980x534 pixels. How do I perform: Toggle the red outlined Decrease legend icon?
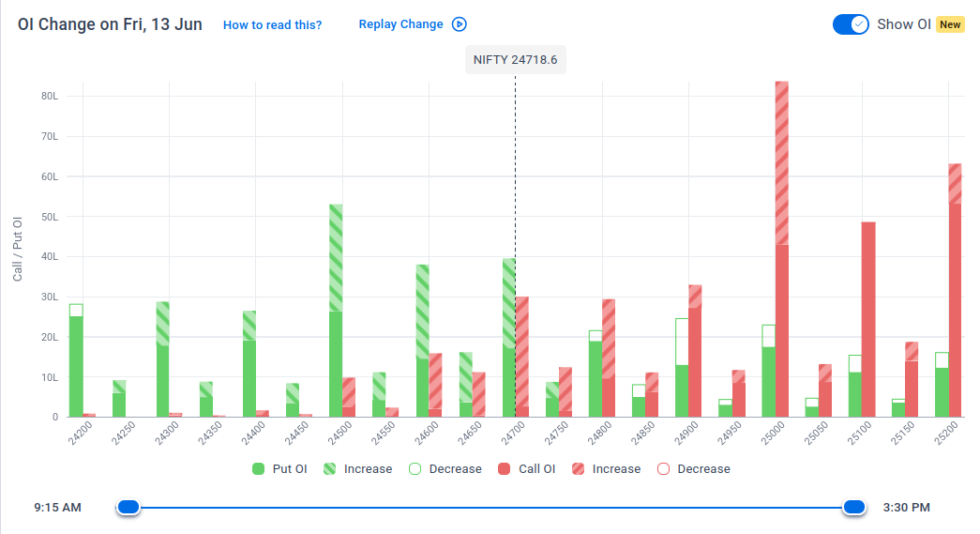pyautogui.click(x=663, y=469)
